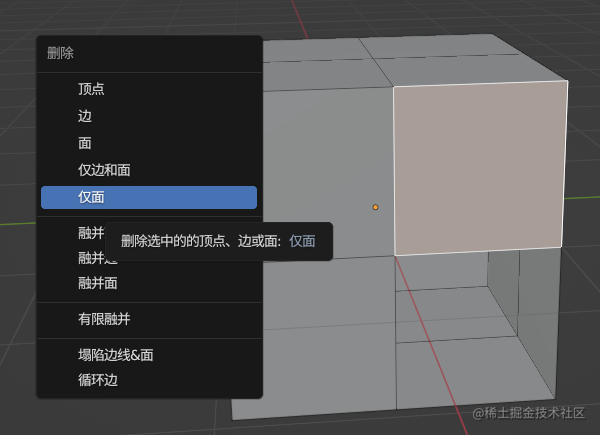The width and height of the screenshot is (600, 435).
Task: Choose 边 in the delete menu
Action: [149, 116]
